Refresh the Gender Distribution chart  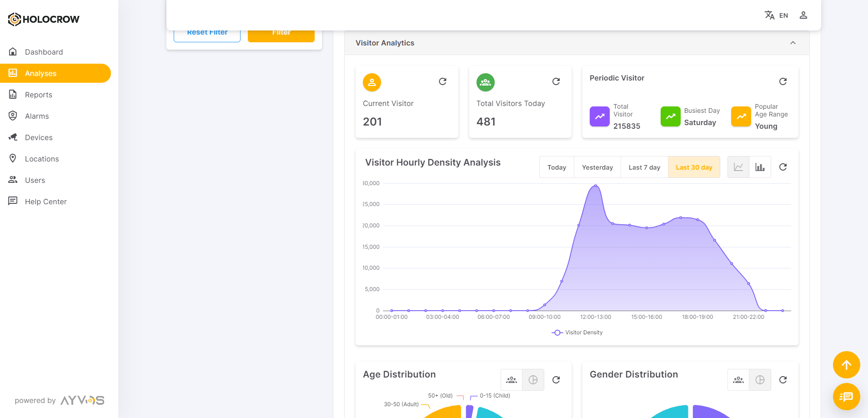pyautogui.click(x=783, y=380)
